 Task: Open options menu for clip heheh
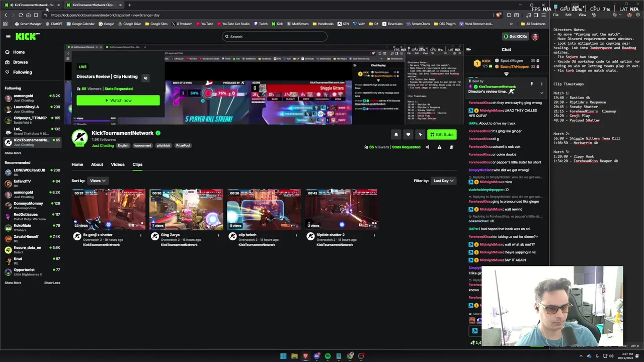[296, 235]
